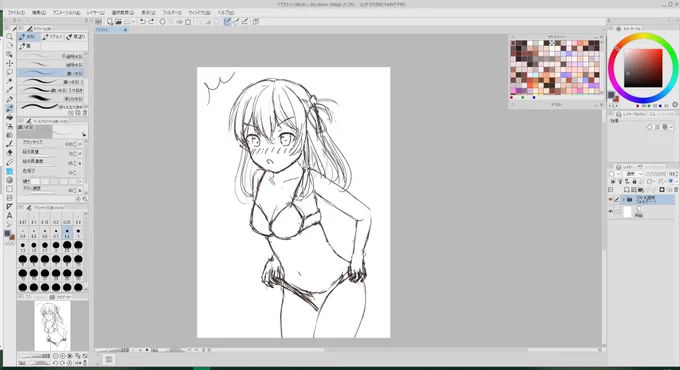The width and height of the screenshot is (680, 370).
Task: Open the レイヤー menu
Action: pyautogui.click(x=95, y=13)
